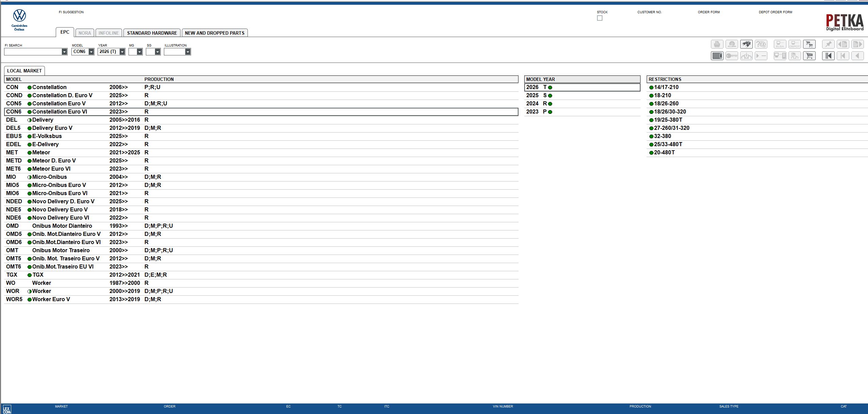The image size is (868, 414).
Task: Select the 27-260/31-320 restriction
Action: pos(757,128)
